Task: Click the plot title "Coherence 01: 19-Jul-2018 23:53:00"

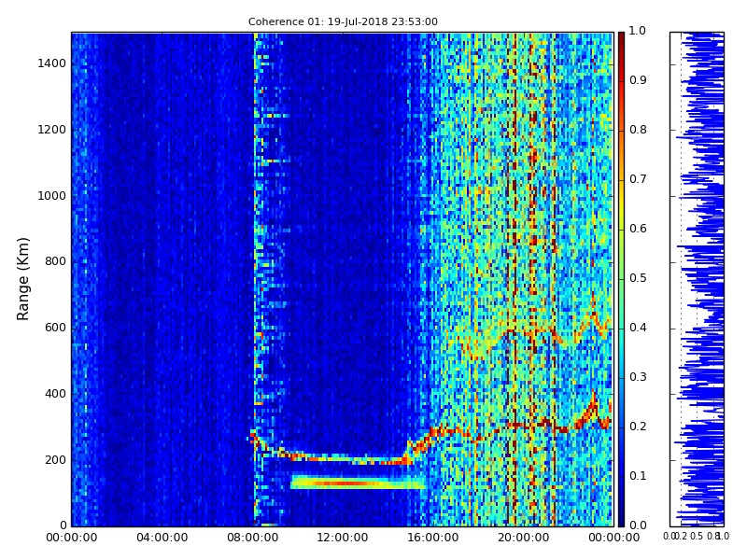Action: (343, 21)
